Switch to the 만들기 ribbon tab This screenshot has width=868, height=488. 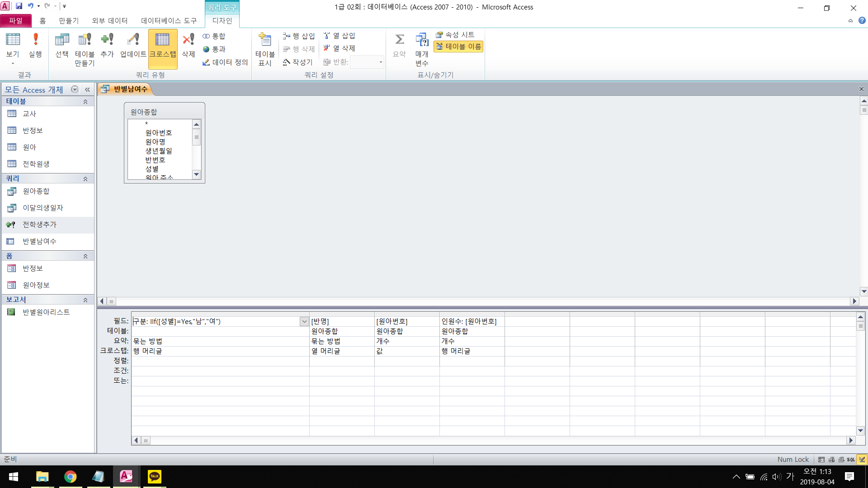(x=69, y=20)
